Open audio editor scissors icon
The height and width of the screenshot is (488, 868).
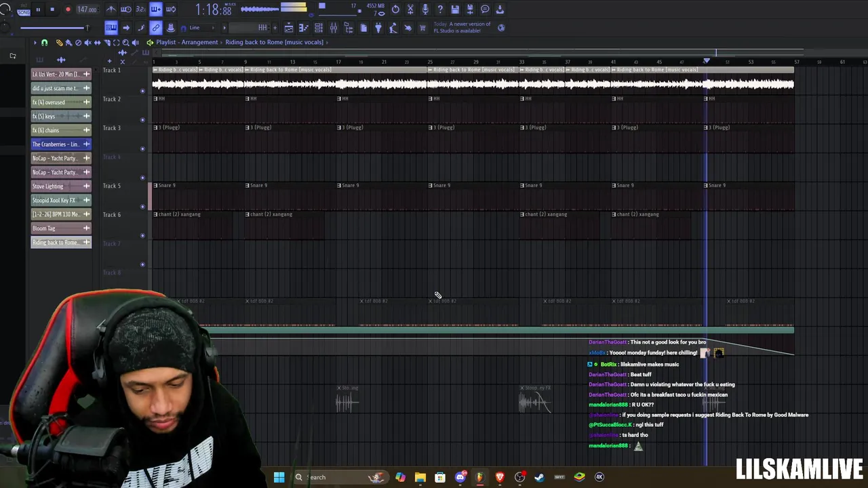click(x=410, y=9)
